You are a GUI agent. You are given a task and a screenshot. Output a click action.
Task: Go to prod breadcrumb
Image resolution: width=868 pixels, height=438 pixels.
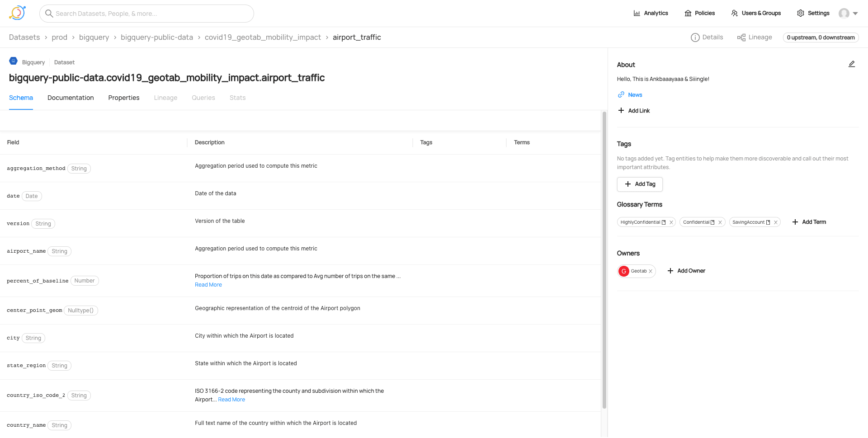click(59, 37)
